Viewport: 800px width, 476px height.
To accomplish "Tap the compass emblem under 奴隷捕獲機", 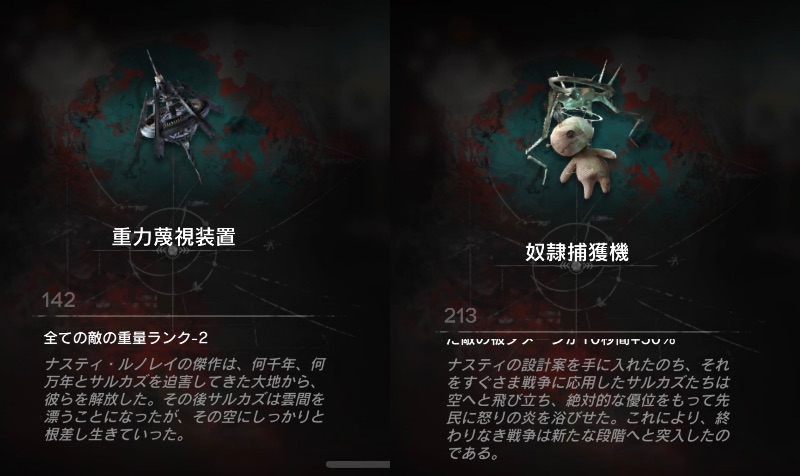I will coord(577,267).
